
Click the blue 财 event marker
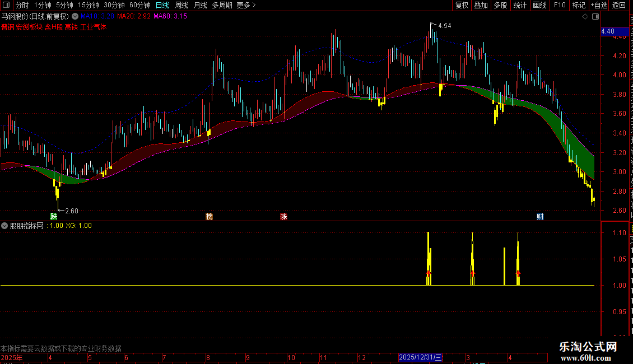(540, 216)
